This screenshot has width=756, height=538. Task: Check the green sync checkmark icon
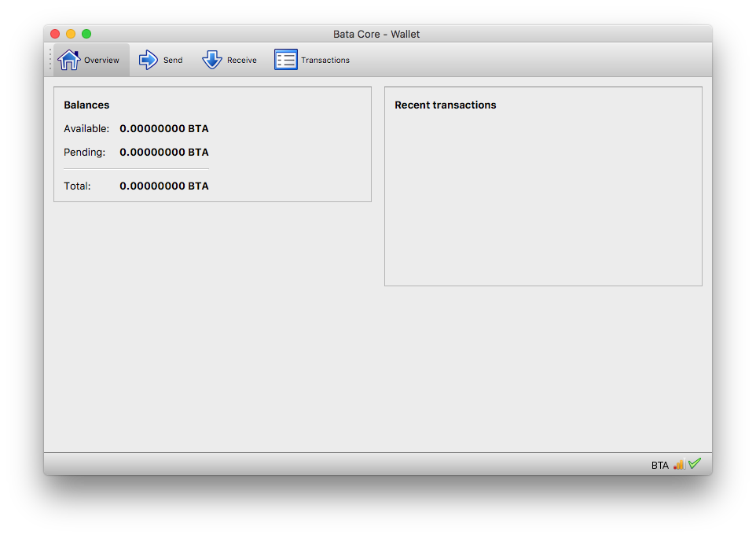point(695,464)
